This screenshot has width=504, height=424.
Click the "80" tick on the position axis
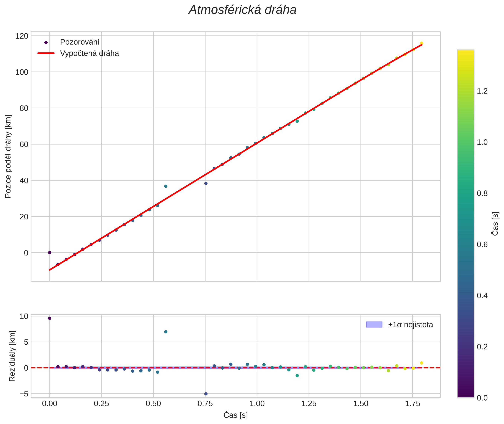(x=24, y=108)
